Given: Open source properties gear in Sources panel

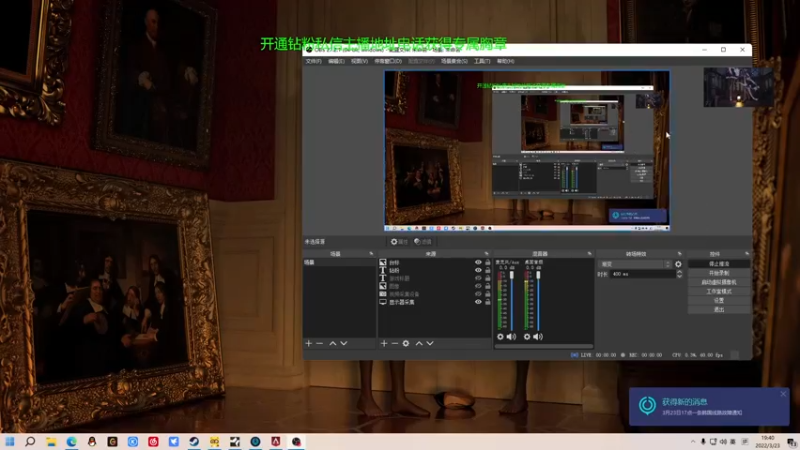Looking at the screenshot, I should 406,343.
